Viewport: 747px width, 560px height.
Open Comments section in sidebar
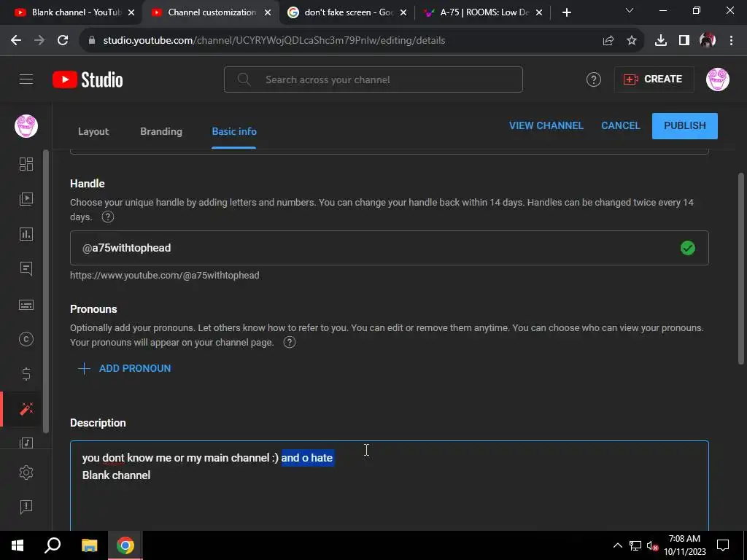26,268
